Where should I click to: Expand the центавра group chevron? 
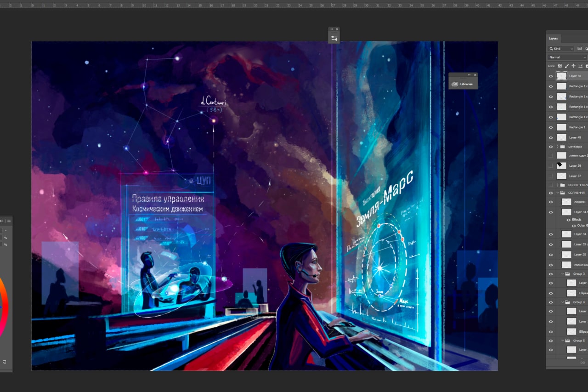[558, 147]
